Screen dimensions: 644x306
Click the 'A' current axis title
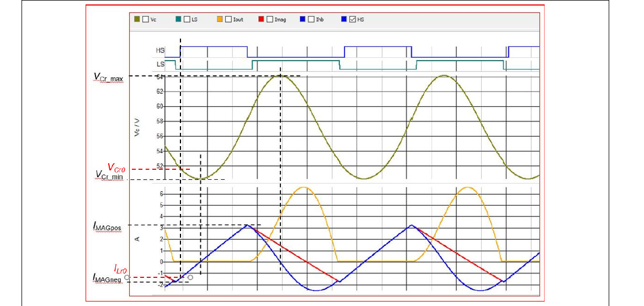coord(137,238)
